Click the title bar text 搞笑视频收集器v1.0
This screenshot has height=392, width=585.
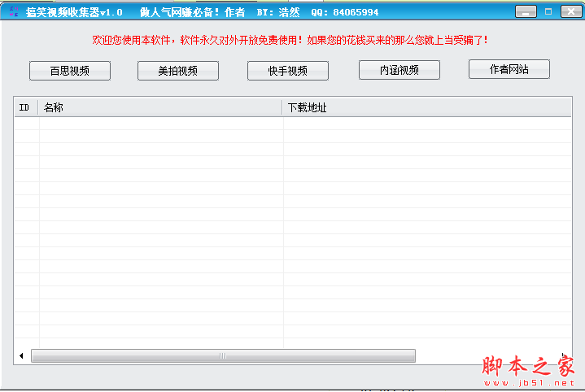pos(74,12)
